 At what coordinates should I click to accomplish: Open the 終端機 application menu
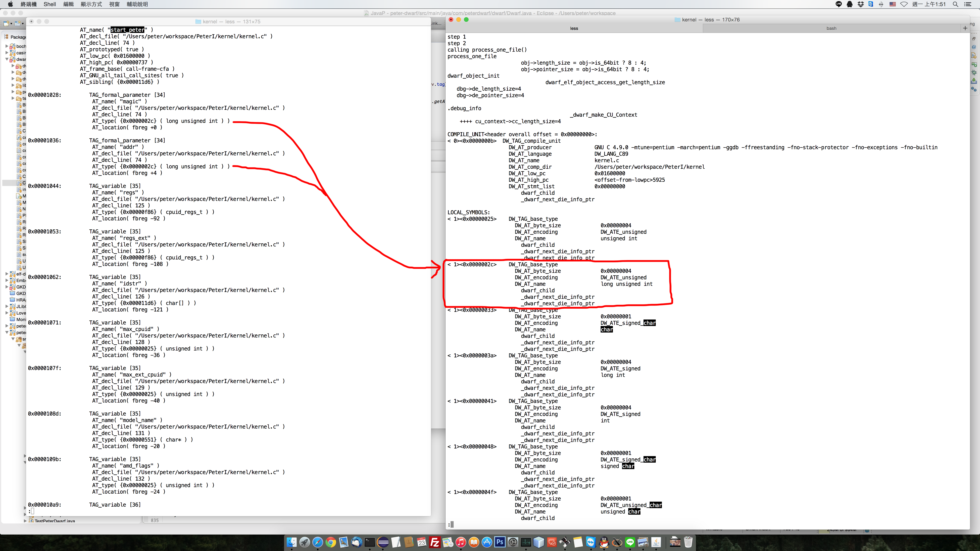pos(29,4)
